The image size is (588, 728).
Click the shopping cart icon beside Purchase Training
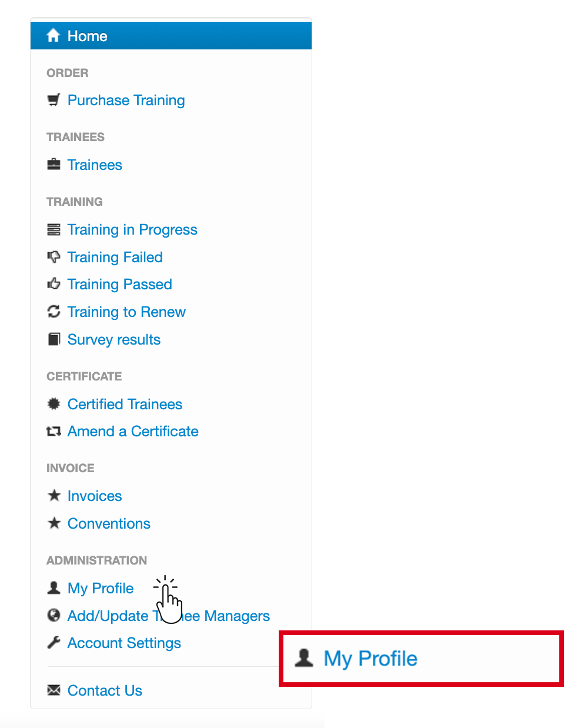pos(54,100)
